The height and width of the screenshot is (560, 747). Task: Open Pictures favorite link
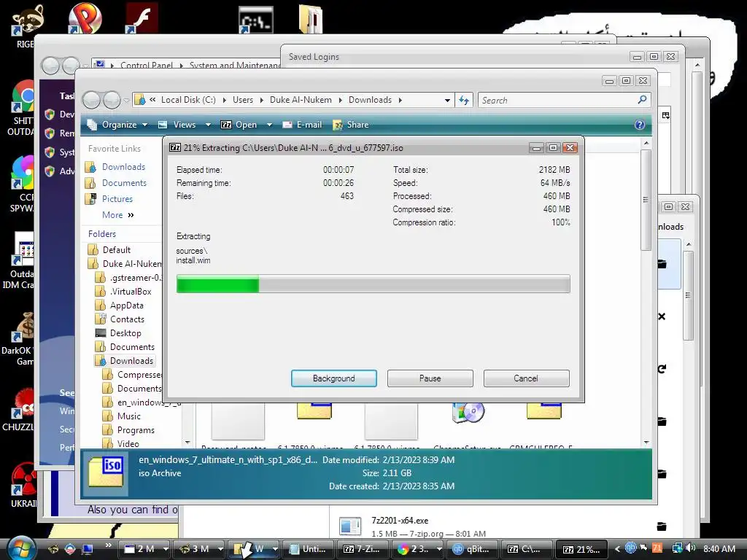[117, 199]
